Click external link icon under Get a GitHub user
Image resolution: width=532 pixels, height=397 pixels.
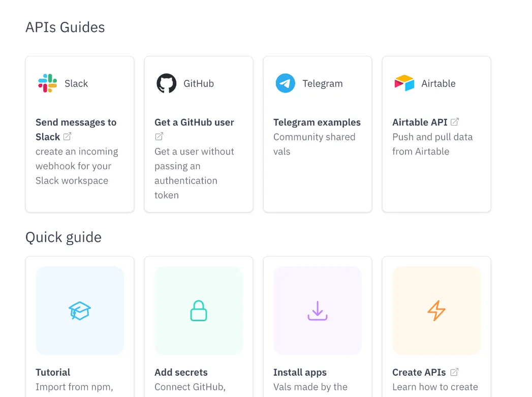159,136
